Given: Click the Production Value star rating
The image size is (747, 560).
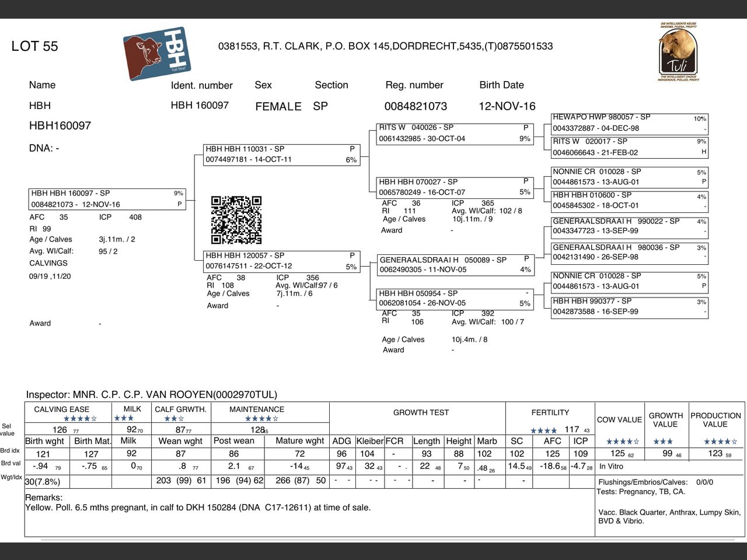Looking at the screenshot, I should click(x=720, y=442).
